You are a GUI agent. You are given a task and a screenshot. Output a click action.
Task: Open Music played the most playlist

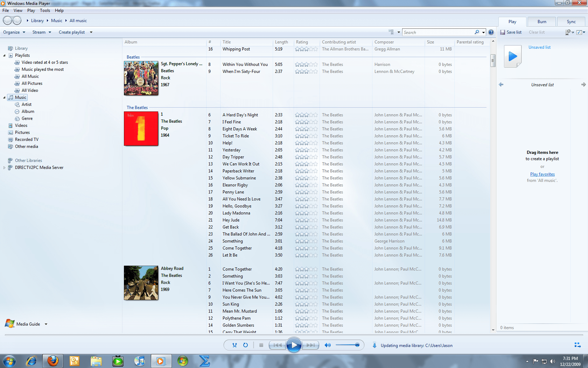[x=42, y=69]
